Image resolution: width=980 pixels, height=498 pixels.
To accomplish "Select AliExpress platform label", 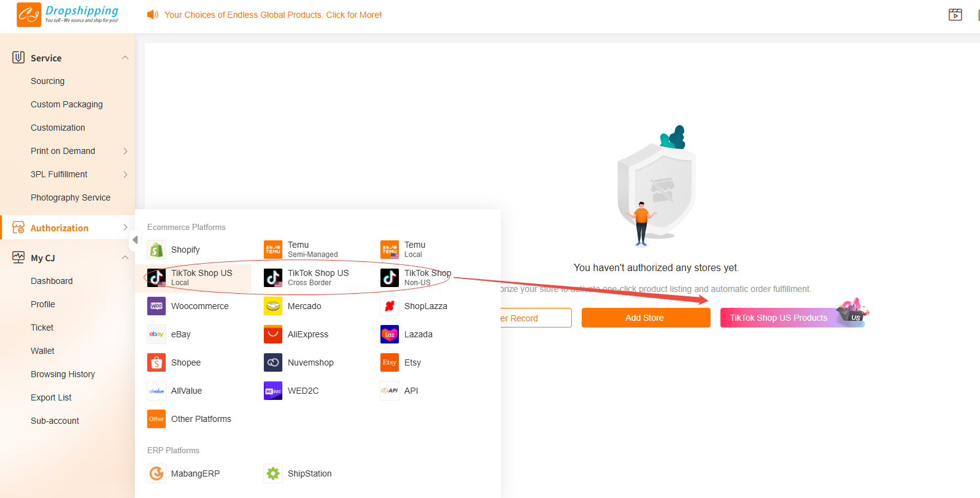I will [308, 334].
